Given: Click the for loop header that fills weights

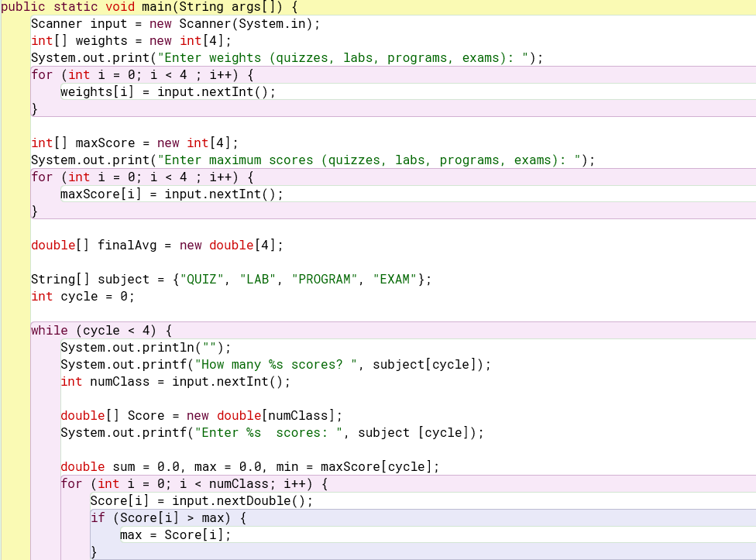Looking at the screenshot, I should [x=143, y=75].
